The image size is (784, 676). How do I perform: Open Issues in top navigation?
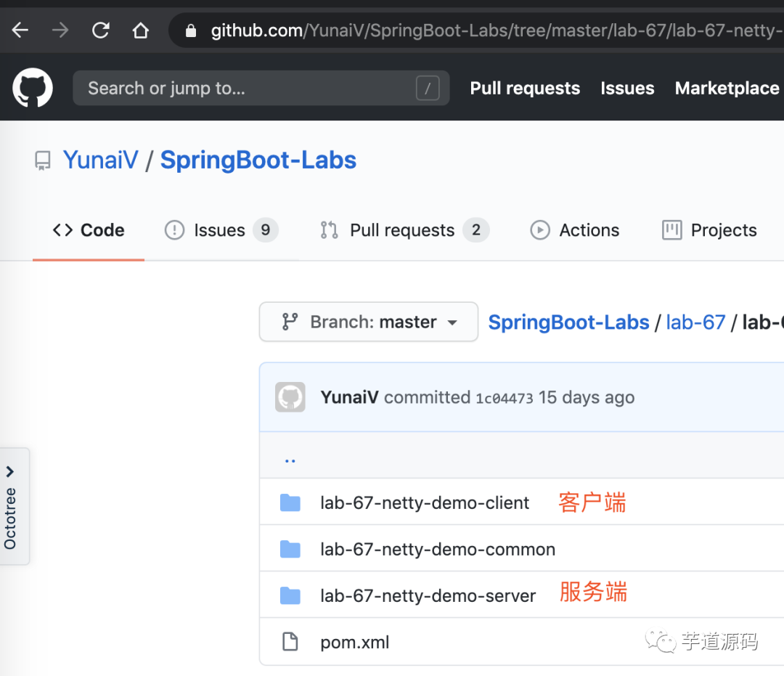pyautogui.click(x=627, y=88)
